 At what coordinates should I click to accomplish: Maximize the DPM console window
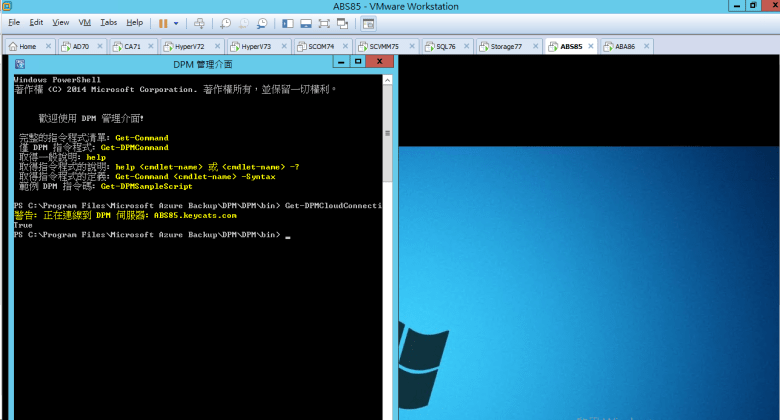(357, 64)
